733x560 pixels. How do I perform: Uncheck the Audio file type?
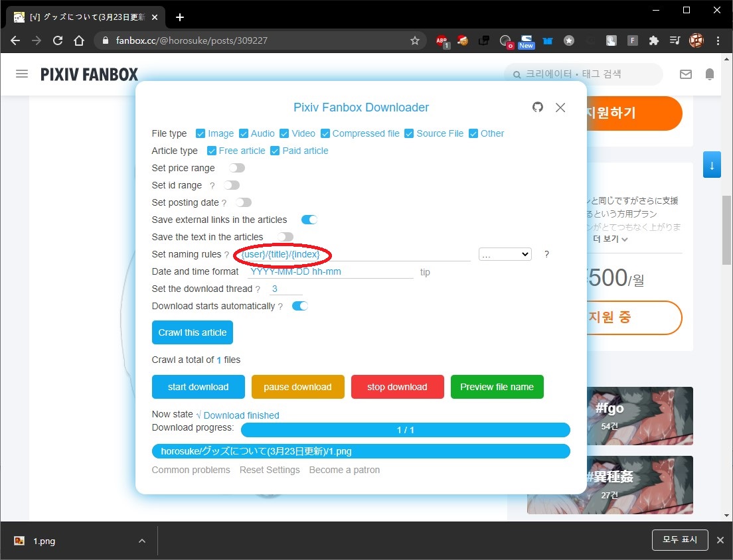pos(243,133)
